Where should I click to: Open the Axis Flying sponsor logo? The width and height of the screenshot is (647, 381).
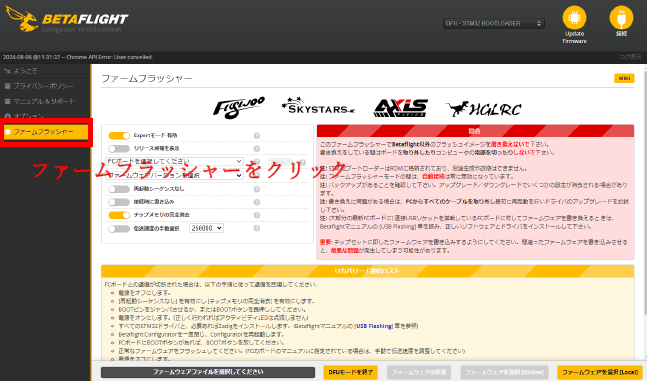pyautogui.click(x=400, y=108)
